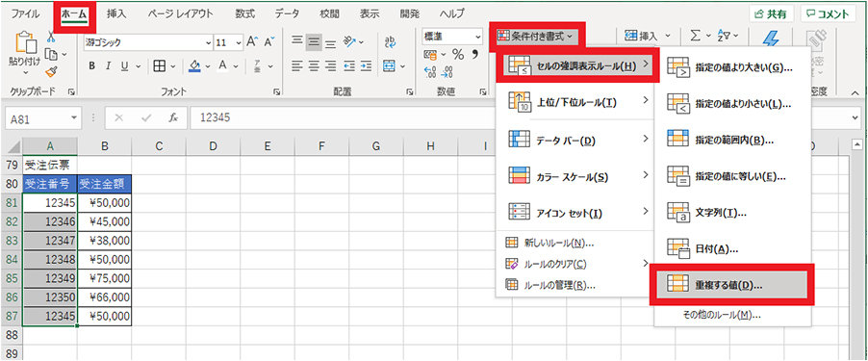Open the font color dropdown arrow
Screen dimensions: 868x361
click(x=236, y=66)
